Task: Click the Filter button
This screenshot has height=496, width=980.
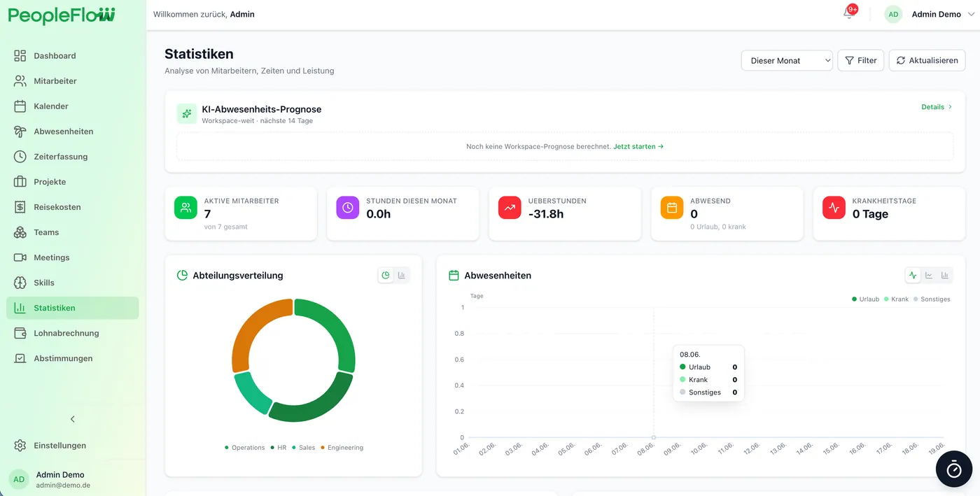Action: (861, 61)
